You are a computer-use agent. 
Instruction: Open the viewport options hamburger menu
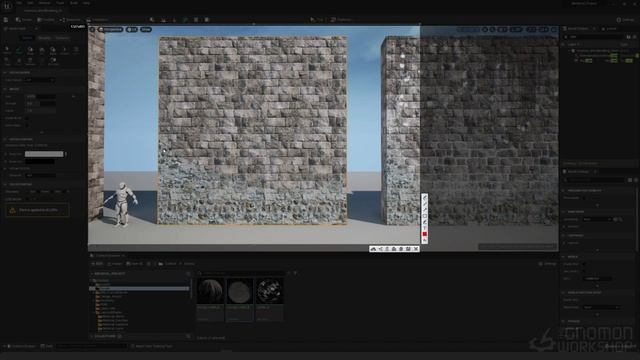pyautogui.click(x=93, y=29)
